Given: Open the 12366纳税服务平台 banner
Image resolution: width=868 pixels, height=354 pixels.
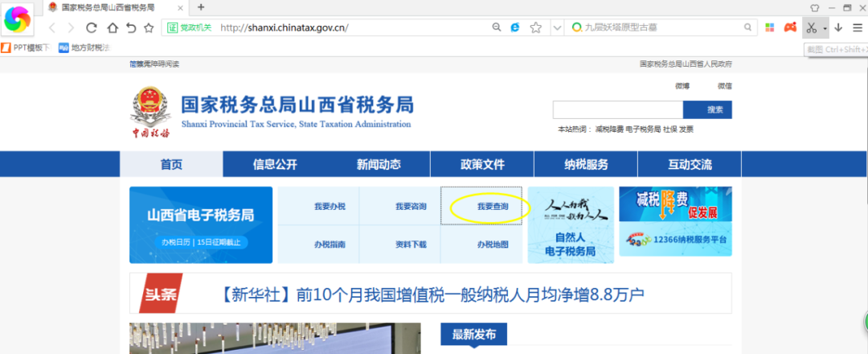Looking at the screenshot, I should (x=675, y=239).
